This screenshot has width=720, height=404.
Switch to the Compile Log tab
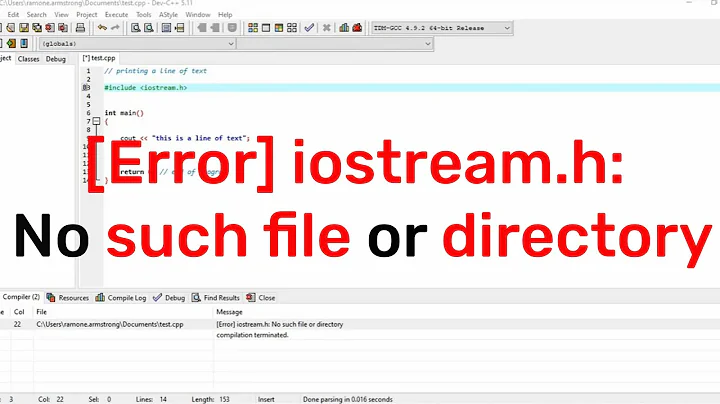pos(125,297)
